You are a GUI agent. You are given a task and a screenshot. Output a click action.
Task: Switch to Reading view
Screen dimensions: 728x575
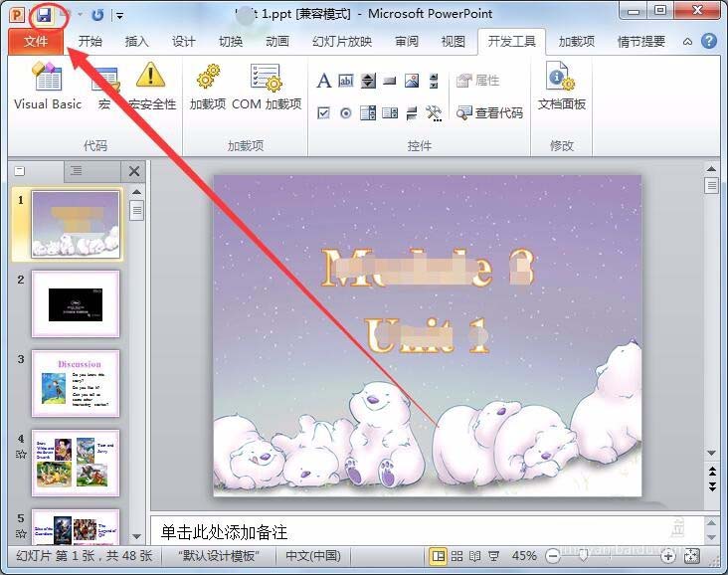coord(475,556)
